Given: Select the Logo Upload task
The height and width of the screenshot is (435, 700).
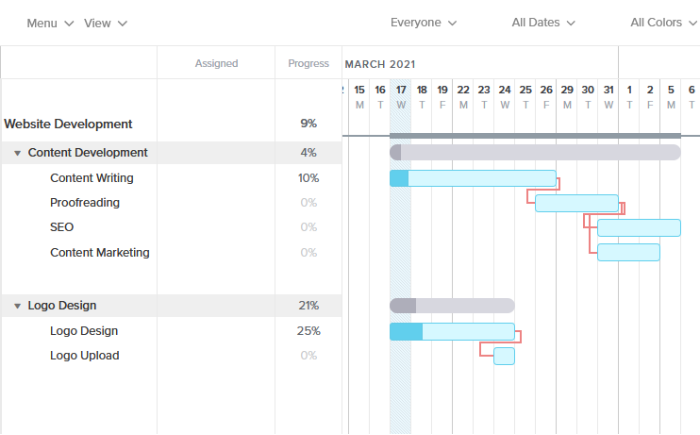Looking at the screenshot, I should coord(85,355).
